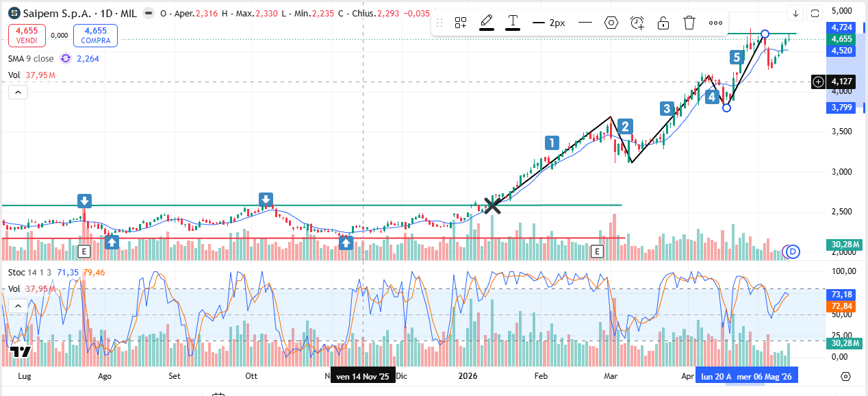Select the up-arrow marker near Nov

[x=347, y=242]
